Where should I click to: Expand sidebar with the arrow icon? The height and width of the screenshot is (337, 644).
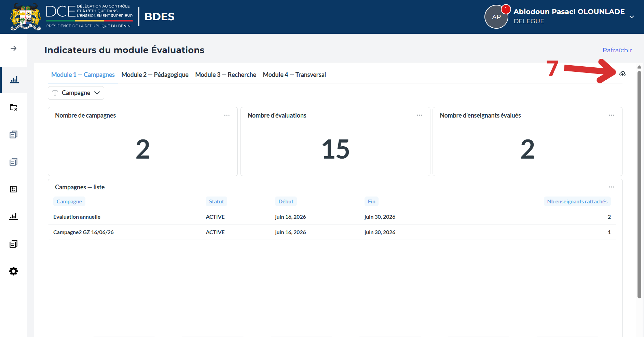point(13,49)
